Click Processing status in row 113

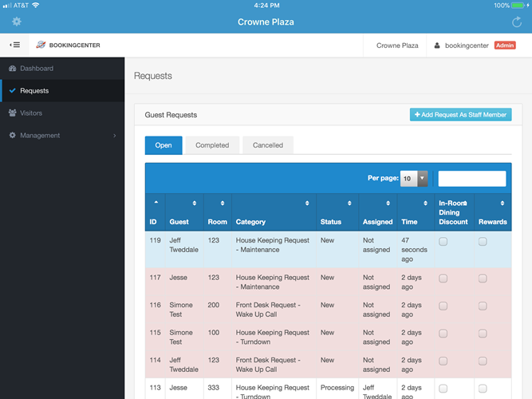337,388
